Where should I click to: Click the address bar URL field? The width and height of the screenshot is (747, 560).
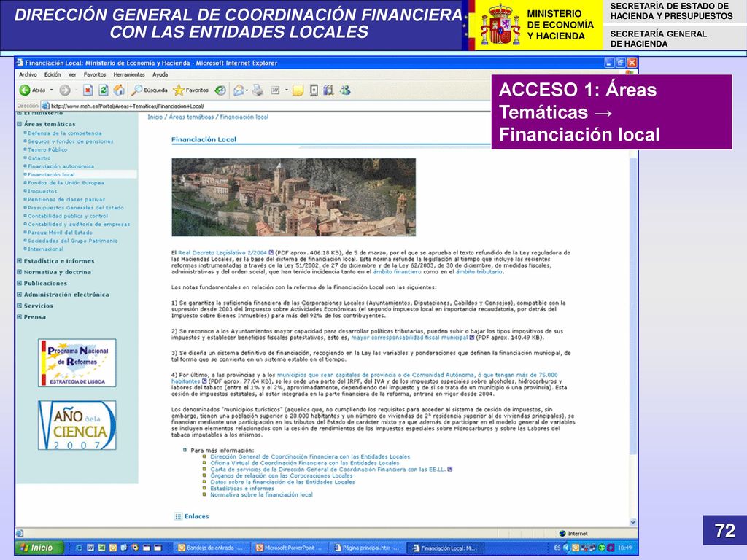click(x=267, y=106)
